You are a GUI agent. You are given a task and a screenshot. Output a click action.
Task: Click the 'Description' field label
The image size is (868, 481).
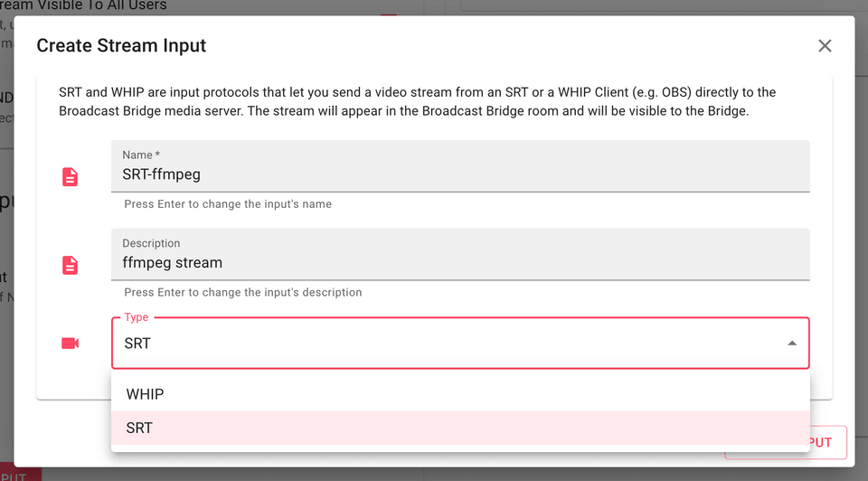click(x=151, y=243)
